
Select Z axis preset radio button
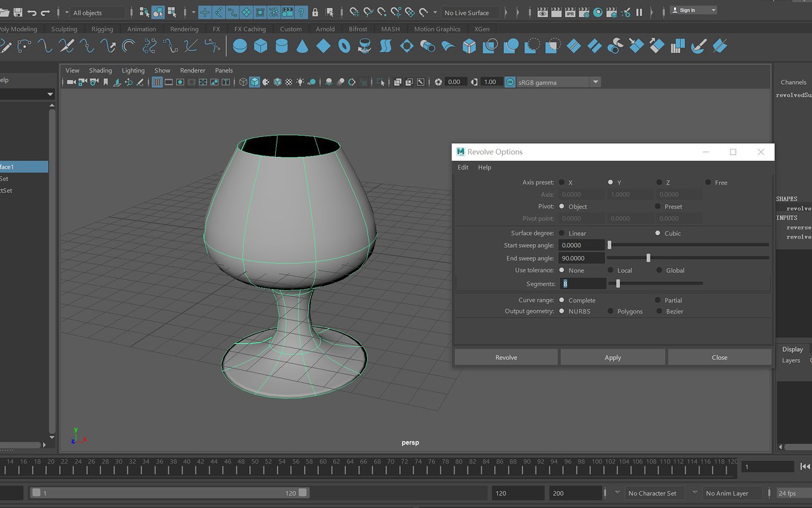pos(659,182)
